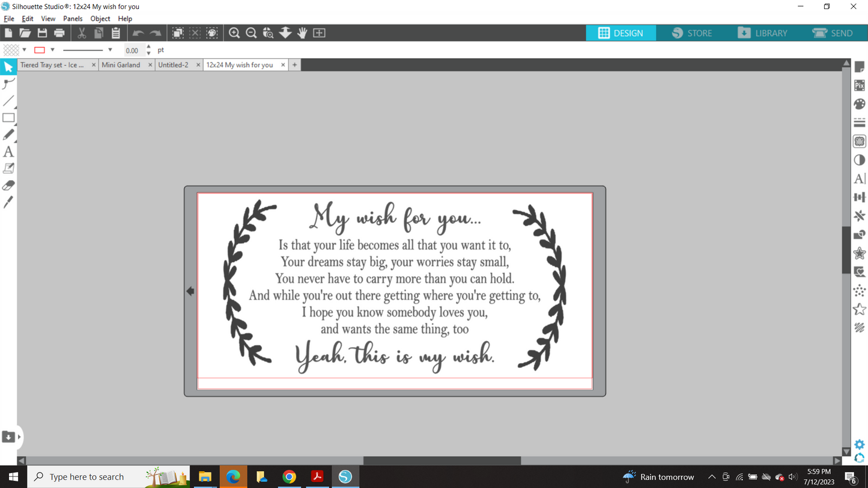Print the design
The width and height of the screenshot is (868, 488).
pyautogui.click(x=59, y=33)
